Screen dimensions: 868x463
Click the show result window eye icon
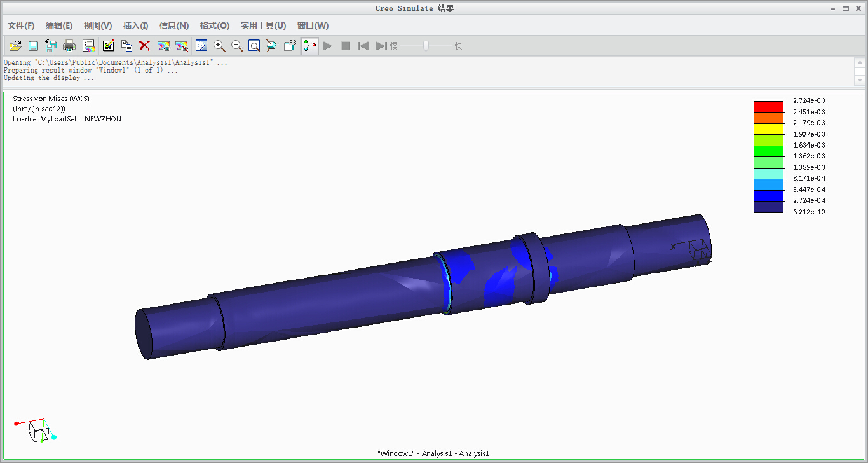pos(164,46)
